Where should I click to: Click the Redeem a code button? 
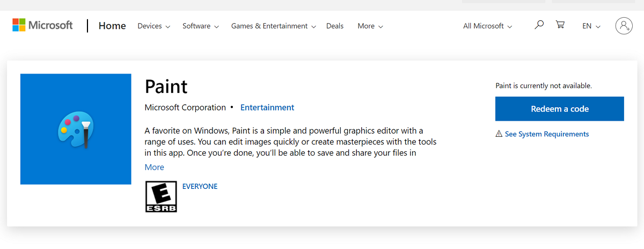click(x=560, y=109)
